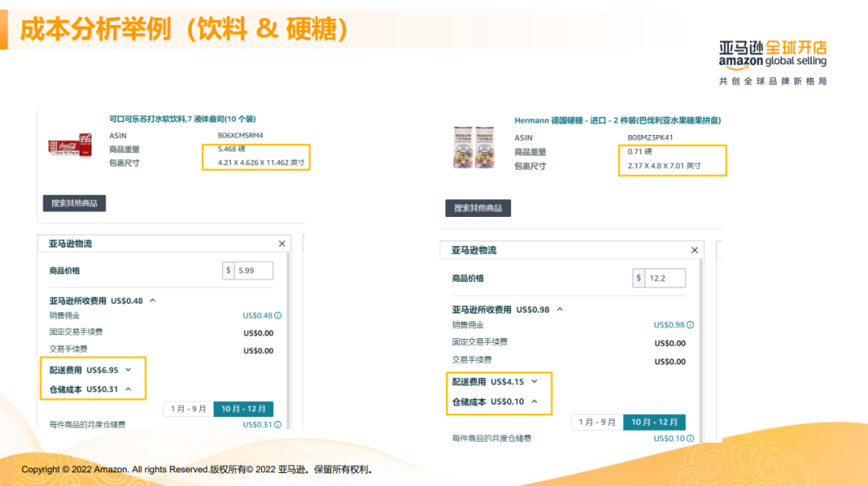Select 10月-12月 tab for the Hermann candy
This screenshot has width=868, height=486.
pyautogui.click(x=654, y=423)
